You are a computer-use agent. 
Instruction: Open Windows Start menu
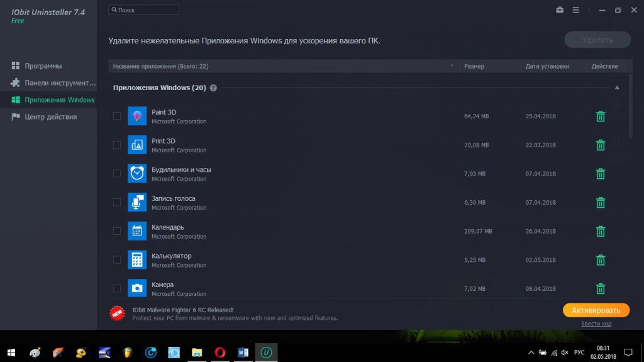pos(11,353)
